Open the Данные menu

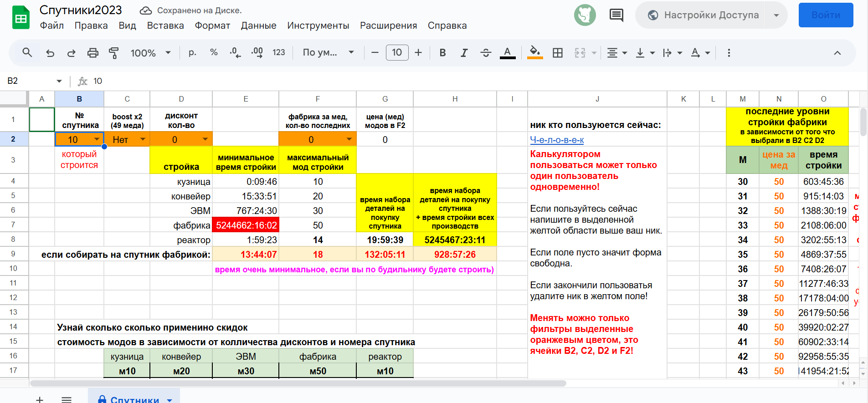coord(258,26)
